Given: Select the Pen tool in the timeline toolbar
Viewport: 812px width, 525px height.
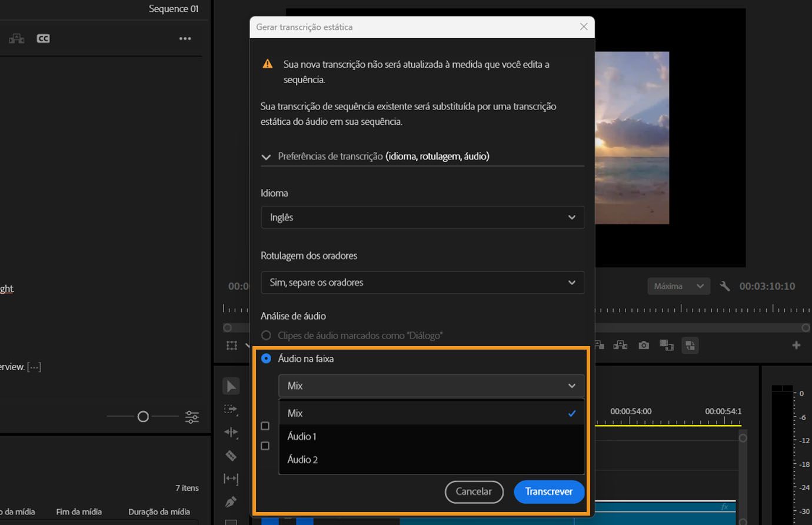Looking at the screenshot, I should click(x=231, y=501).
